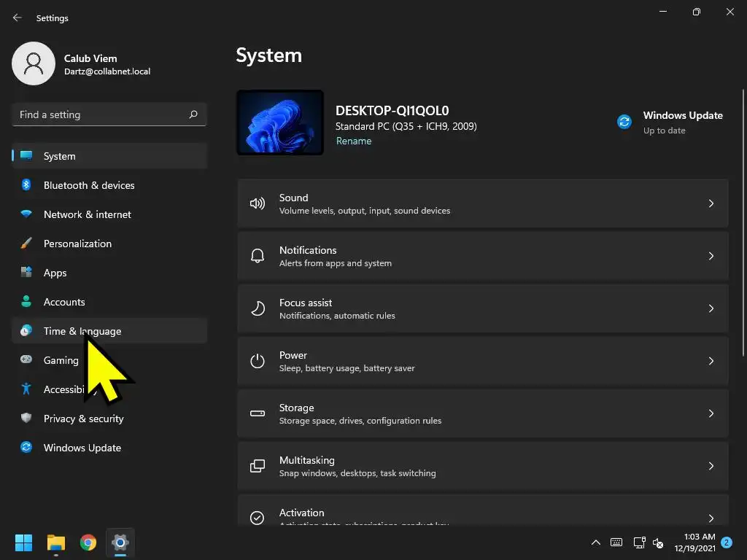The width and height of the screenshot is (747, 560).
Task: Expand the Power settings chevron
Action: click(711, 361)
